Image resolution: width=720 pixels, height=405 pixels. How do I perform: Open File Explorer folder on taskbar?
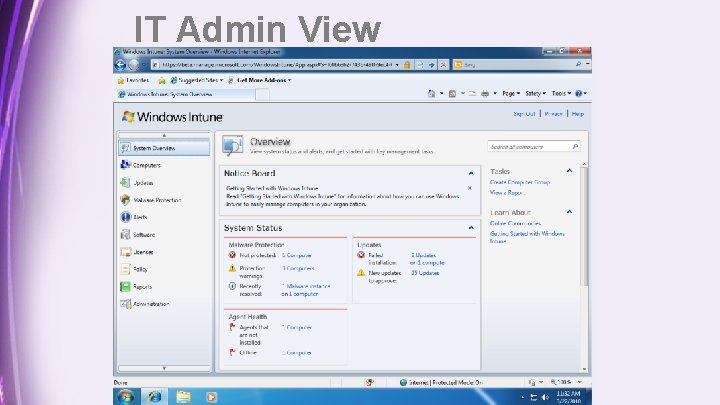tap(184, 397)
